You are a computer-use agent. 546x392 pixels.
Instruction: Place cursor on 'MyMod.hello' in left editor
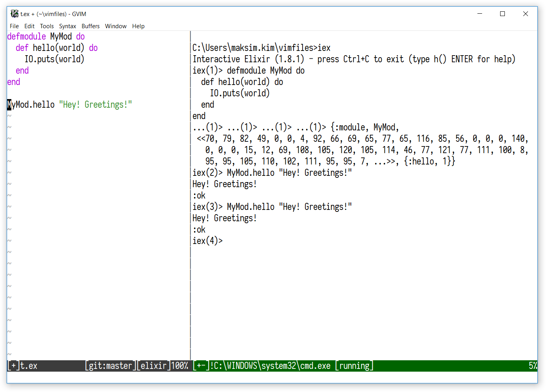(31, 105)
